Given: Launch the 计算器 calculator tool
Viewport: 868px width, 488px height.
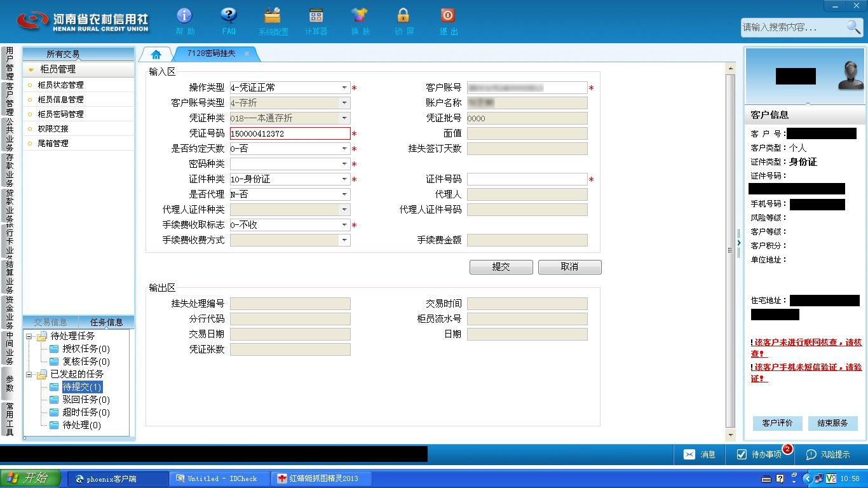Looking at the screenshot, I should pos(316,21).
